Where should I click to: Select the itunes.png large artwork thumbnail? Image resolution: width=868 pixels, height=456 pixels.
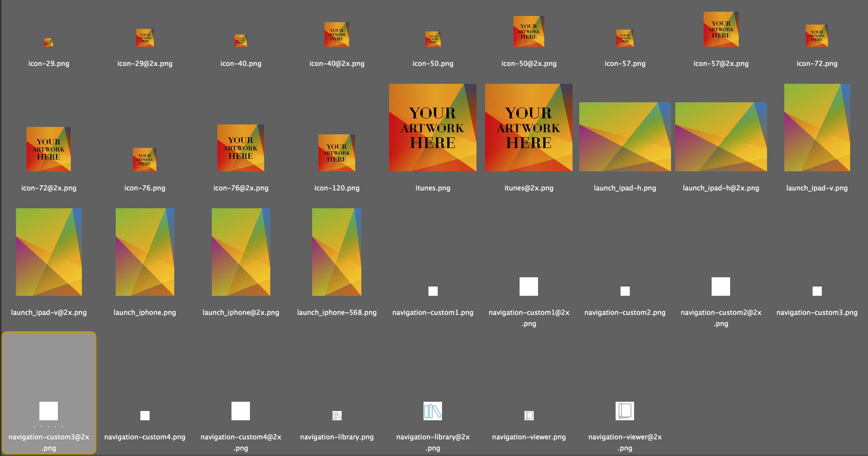point(433,128)
